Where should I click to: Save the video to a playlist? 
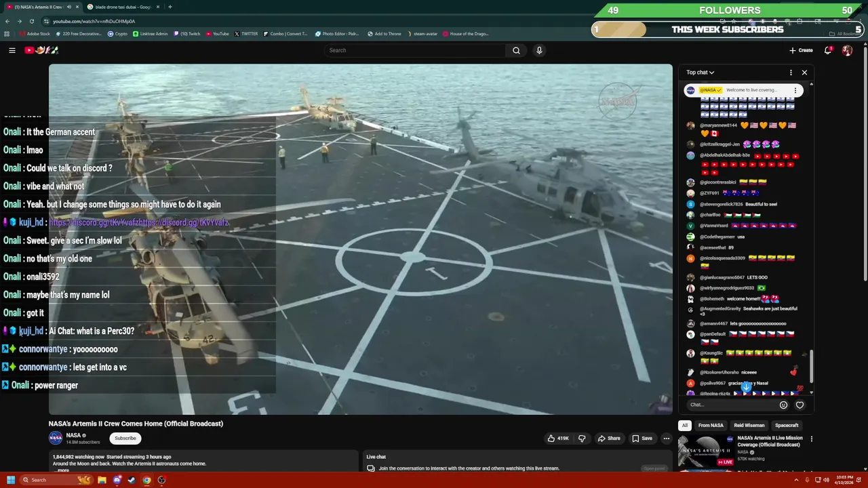click(x=642, y=439)
